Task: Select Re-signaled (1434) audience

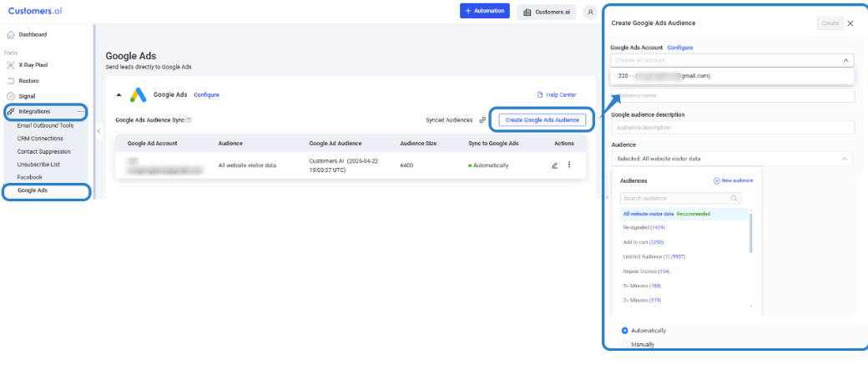Action: 643,228
